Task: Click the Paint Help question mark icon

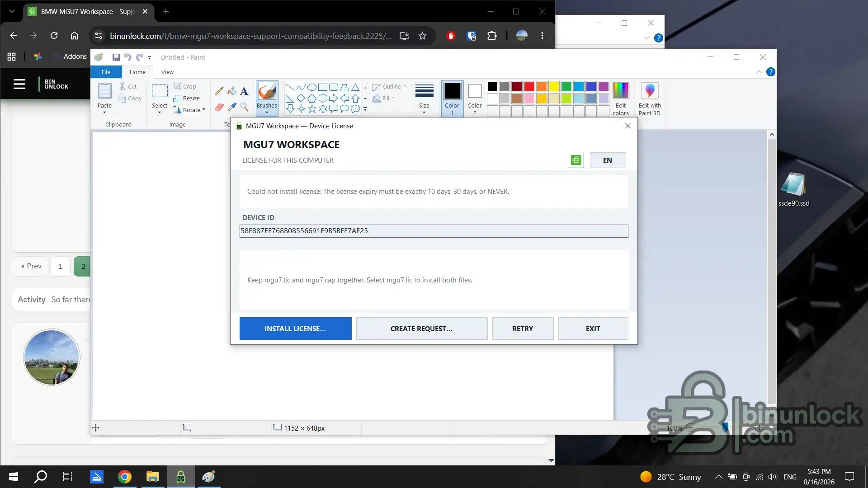Action: point(771,72)
